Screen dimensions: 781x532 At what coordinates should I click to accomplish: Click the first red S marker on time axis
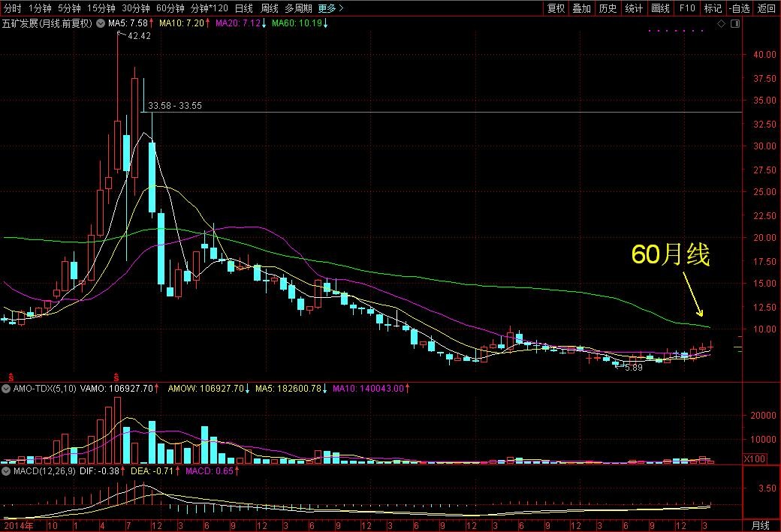(11, 377)
